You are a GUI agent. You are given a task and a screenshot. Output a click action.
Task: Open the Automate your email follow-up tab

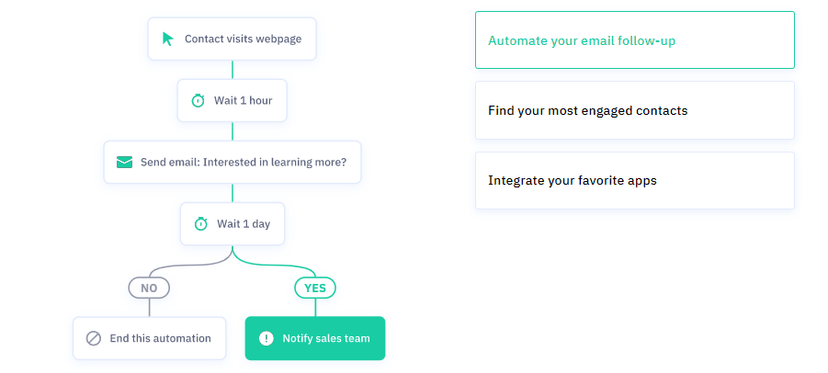coord(635,40)
